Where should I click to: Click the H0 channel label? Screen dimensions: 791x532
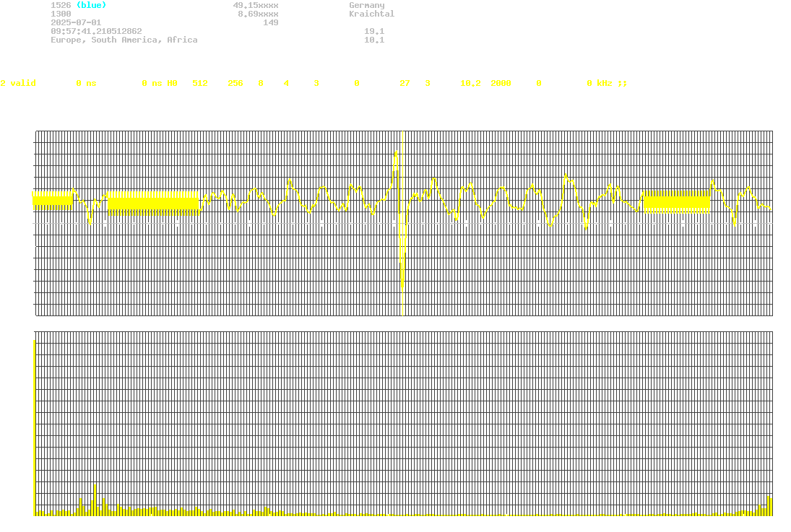173,83
